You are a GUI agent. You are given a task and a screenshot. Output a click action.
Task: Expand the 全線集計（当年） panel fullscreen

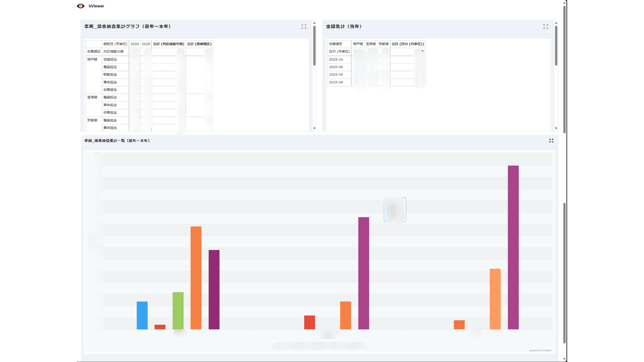click(x=546, y=26)
